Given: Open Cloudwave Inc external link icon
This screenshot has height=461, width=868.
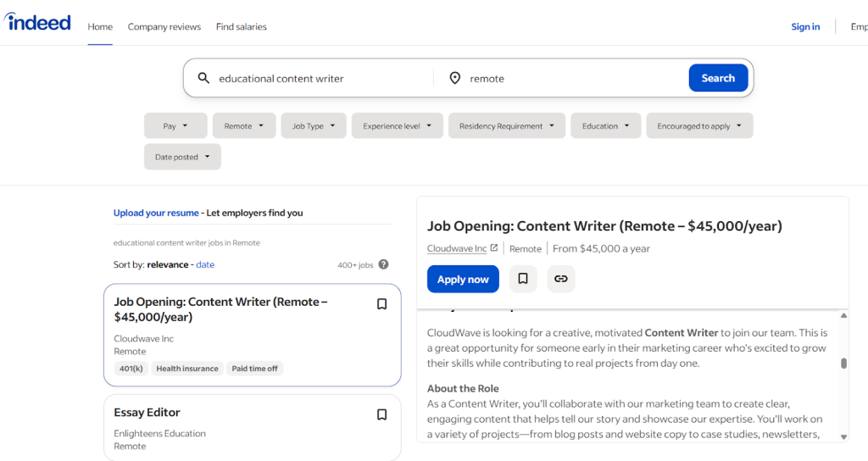Looking at the screenshot, I should pos(494,248).
